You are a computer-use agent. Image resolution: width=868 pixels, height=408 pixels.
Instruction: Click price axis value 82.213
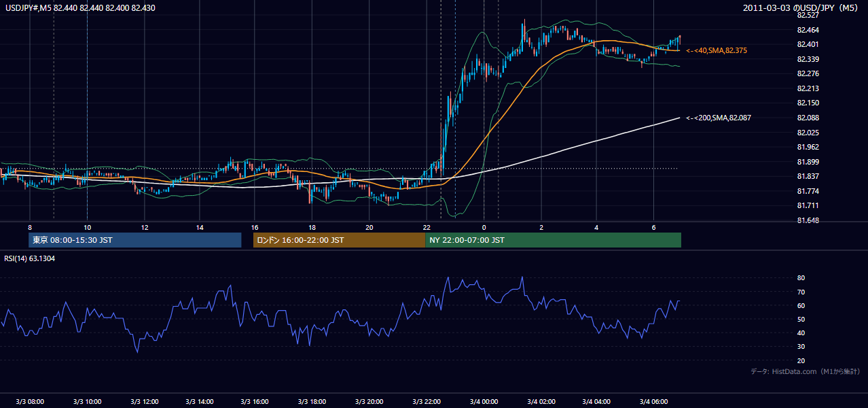click(x=808, y=88)
